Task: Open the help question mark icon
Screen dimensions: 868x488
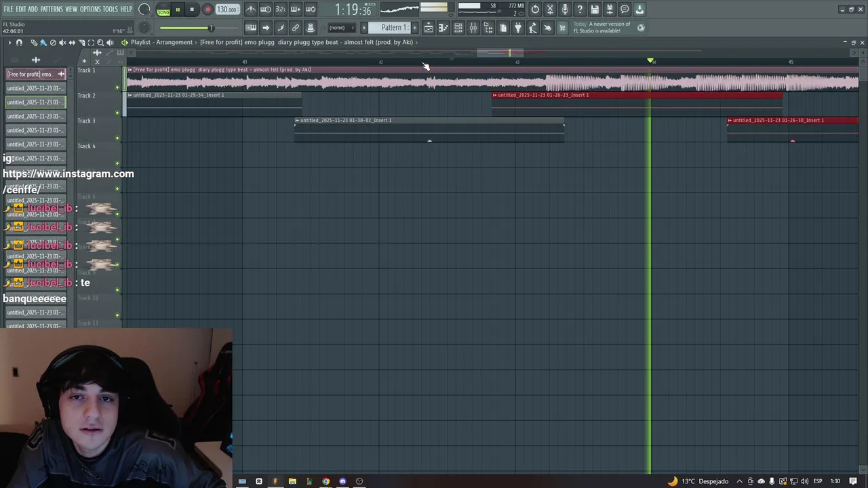Action: [580, 9]
